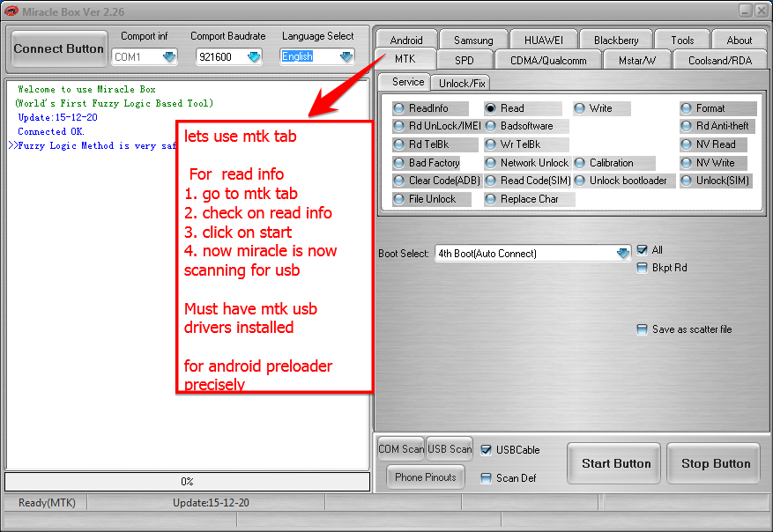Toggle the Bkpt Rd checkbox
The image size is (773, 532).
pos(643,268)
